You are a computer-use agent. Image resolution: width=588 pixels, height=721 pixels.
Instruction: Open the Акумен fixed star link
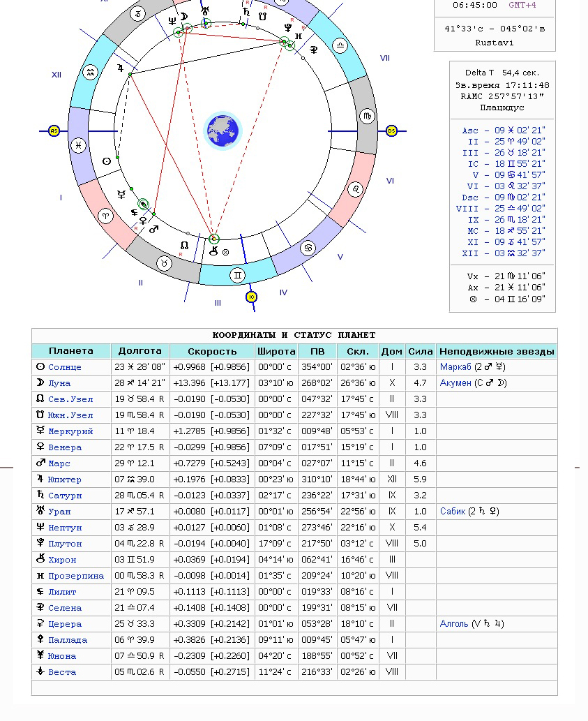[x=455, y=383]
